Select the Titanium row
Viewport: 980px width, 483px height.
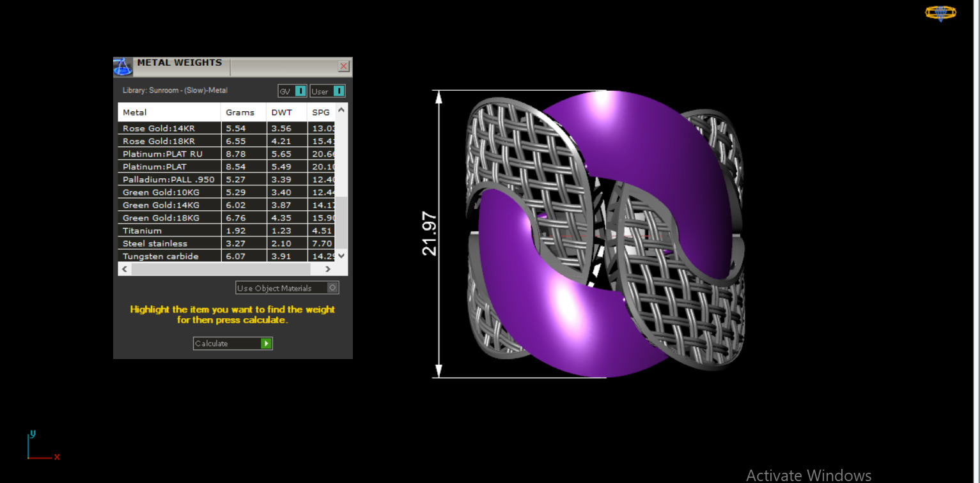[x=226, y=231]
